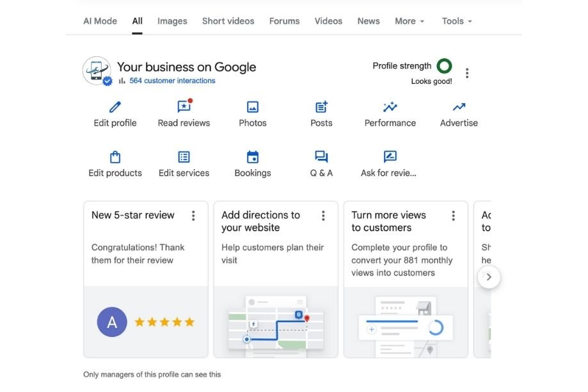Click the 'Looks good!' status text
Viewport: 588px width, 392px height.
(431, 81)
